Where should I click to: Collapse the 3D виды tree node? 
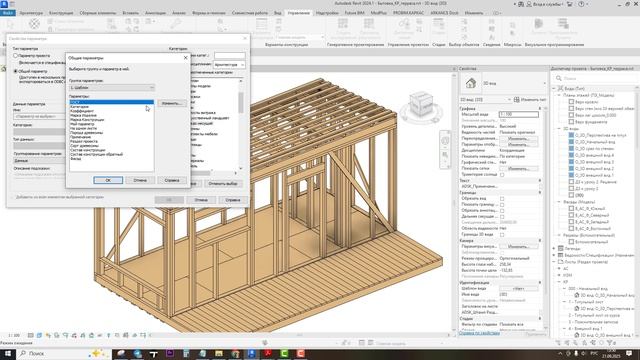[x=559, y=129]
